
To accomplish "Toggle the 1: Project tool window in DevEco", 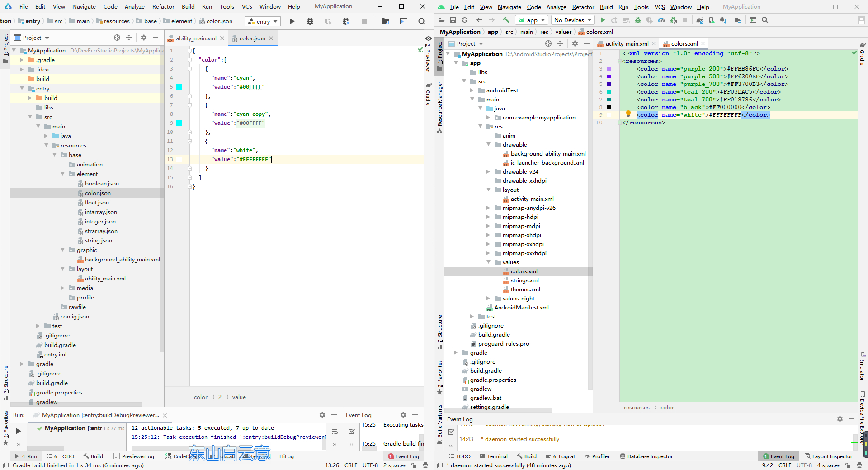I will click(x=5, y=50).
